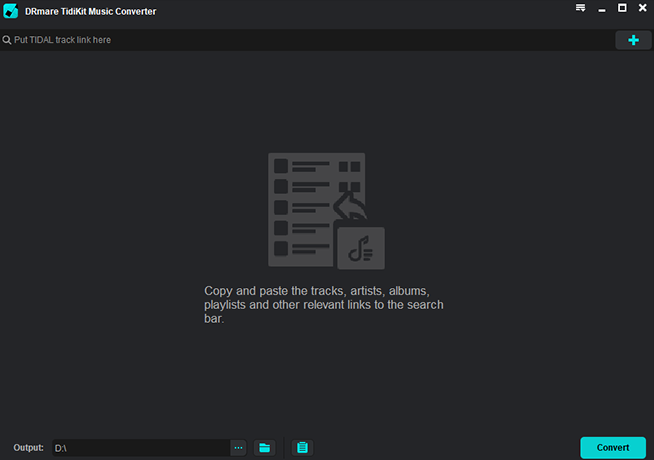This screenshot has height=460, width=654.
Task: Minimize the TidiKit window
Action: click(x=601, y=9)
